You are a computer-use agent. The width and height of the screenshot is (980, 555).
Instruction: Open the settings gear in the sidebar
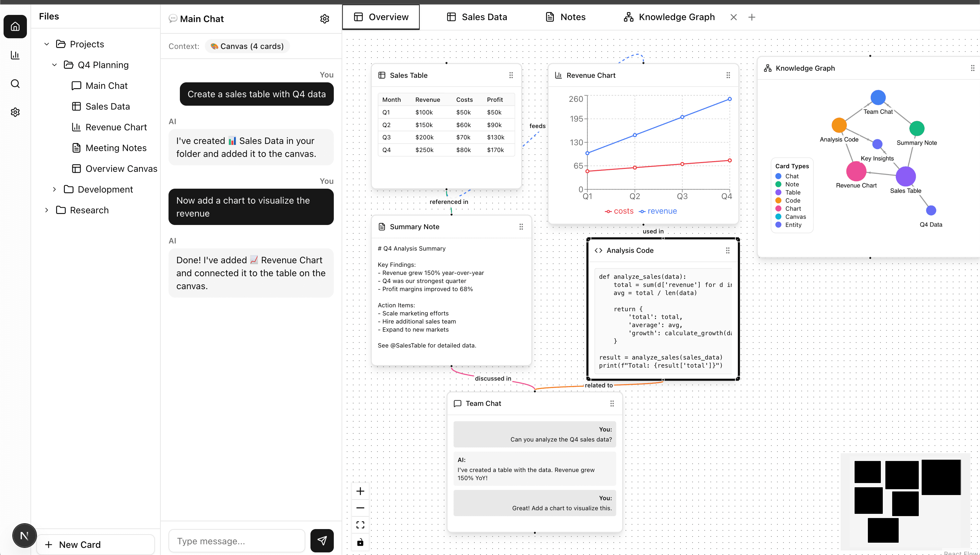[15, 112]
